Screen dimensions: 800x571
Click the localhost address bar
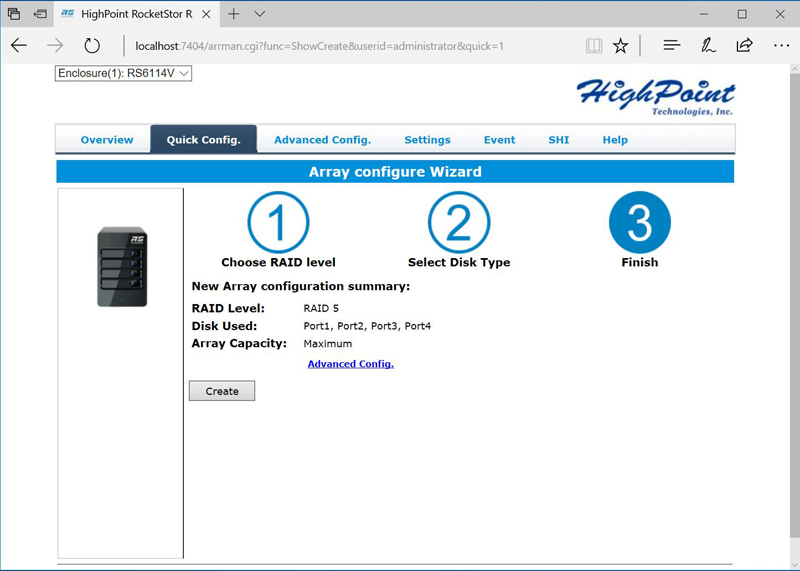point(350,46)
